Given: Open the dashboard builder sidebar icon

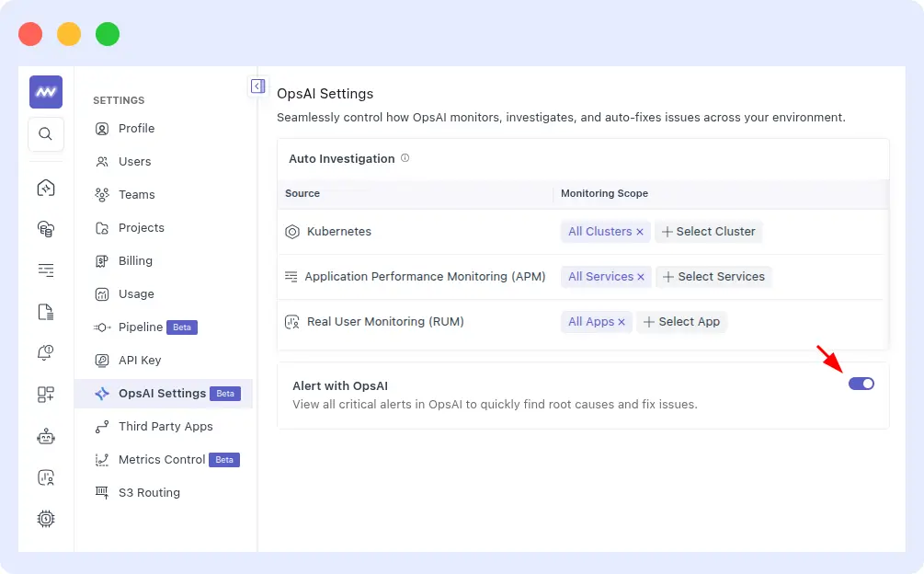Looking at the screenshot, I should click(46, 395).
